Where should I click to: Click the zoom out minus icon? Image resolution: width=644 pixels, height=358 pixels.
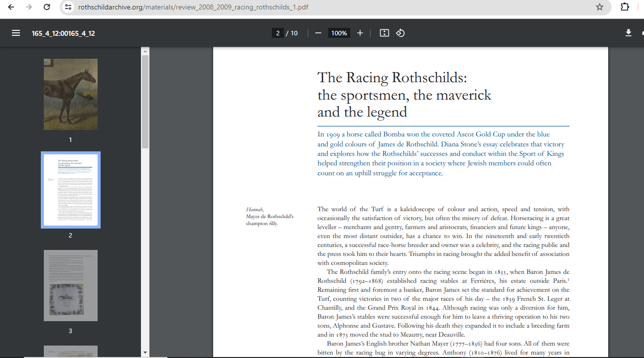(x=318, y=33)
